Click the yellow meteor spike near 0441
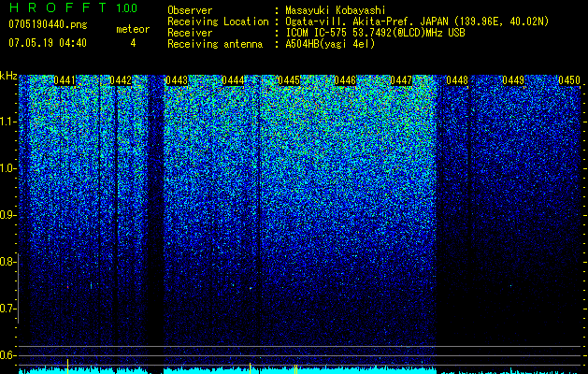This screenshot has height=374, width=588. (x=68, y=367)
